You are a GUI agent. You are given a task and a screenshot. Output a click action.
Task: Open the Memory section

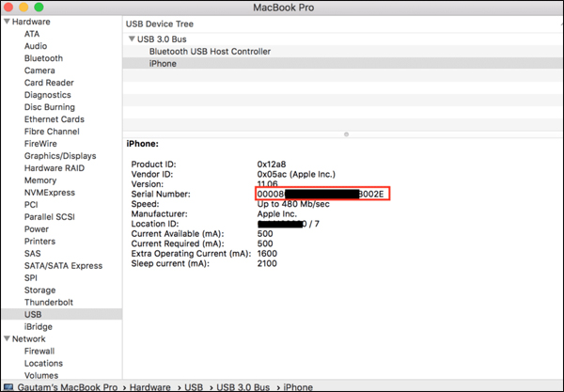[x=40, y=180]
